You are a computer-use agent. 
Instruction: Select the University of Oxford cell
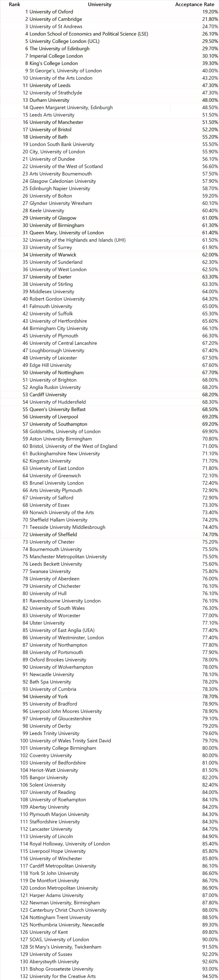point(52,12)
